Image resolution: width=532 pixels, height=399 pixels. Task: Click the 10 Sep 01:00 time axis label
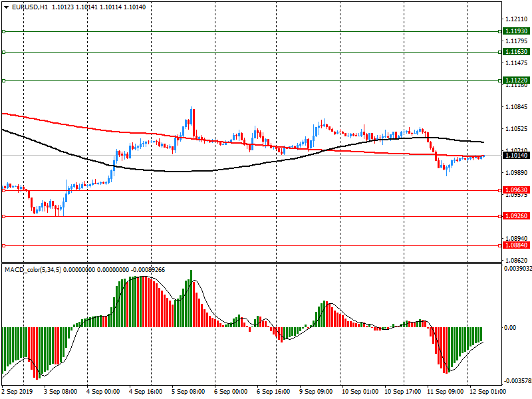(x=360, y=392)
